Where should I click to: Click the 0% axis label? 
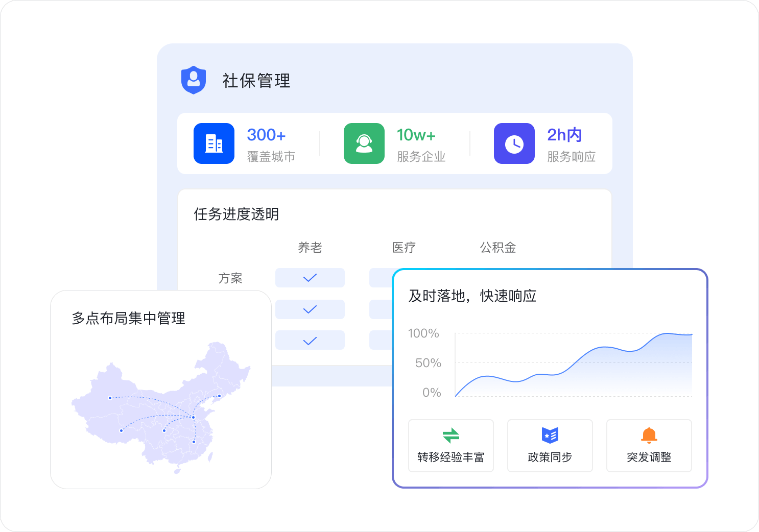[x=432, y=393]
